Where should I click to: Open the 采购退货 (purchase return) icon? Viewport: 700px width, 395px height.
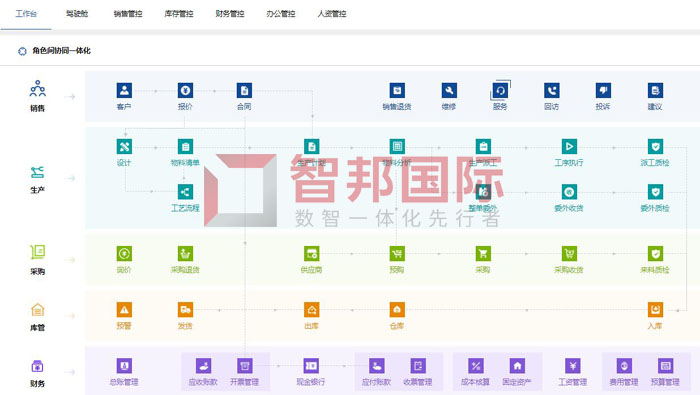(185, 254)
